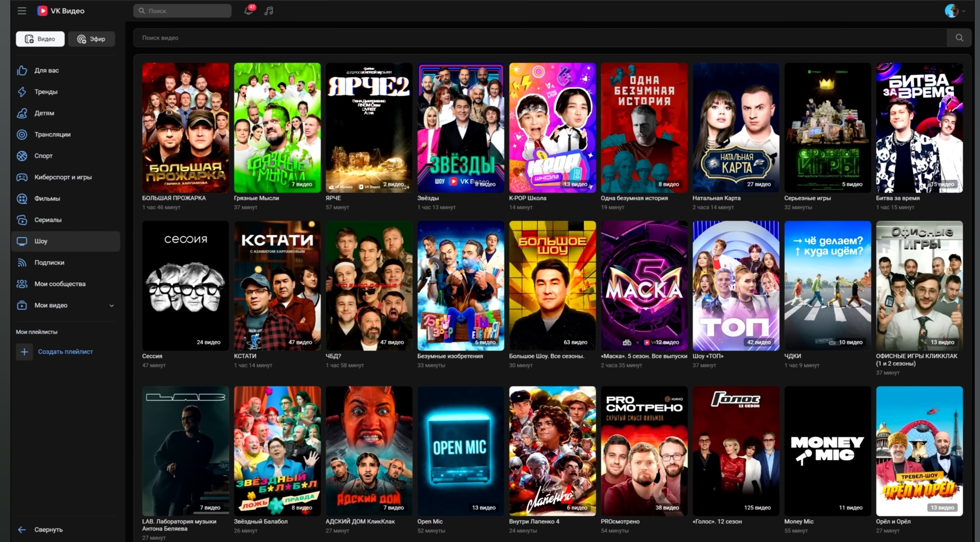This screenshot has width=980, height=542.
Task: Click LAB. Лаборатория музыки title
Action: point(179,525)
